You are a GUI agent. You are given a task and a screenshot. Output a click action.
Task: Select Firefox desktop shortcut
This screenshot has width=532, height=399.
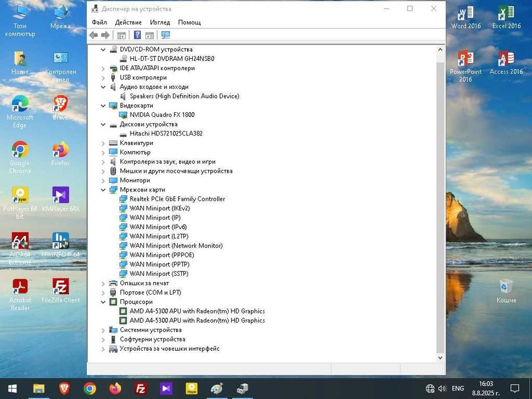pos(60,154)
